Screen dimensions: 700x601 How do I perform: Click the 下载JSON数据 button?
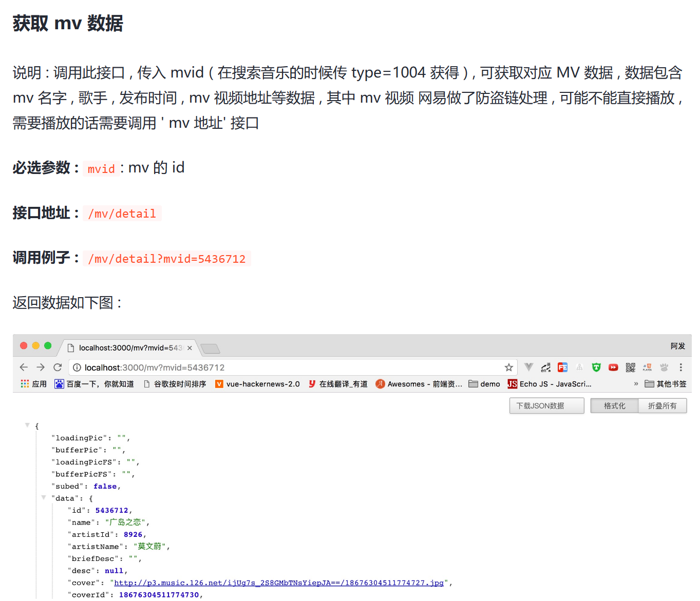(546, 405)
